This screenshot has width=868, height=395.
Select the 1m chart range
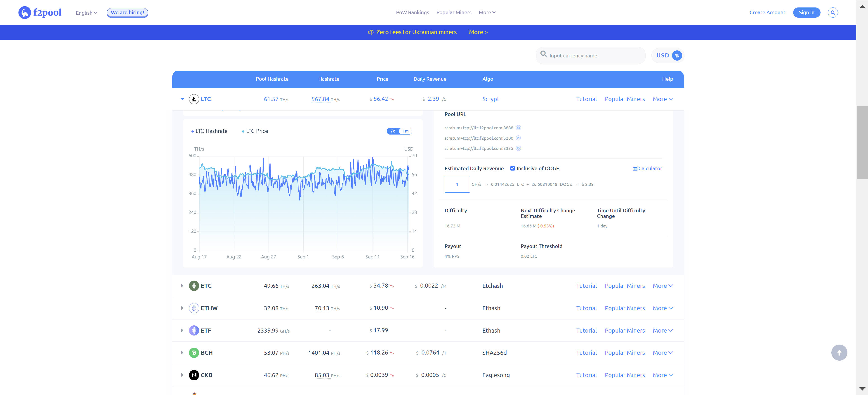406,131
